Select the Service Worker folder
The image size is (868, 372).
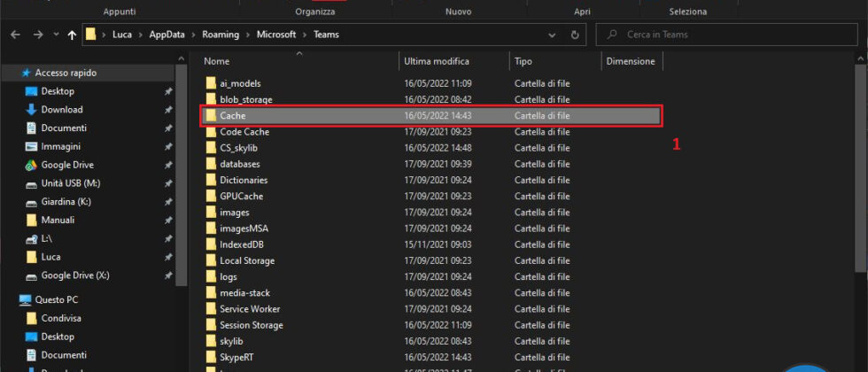250,309
